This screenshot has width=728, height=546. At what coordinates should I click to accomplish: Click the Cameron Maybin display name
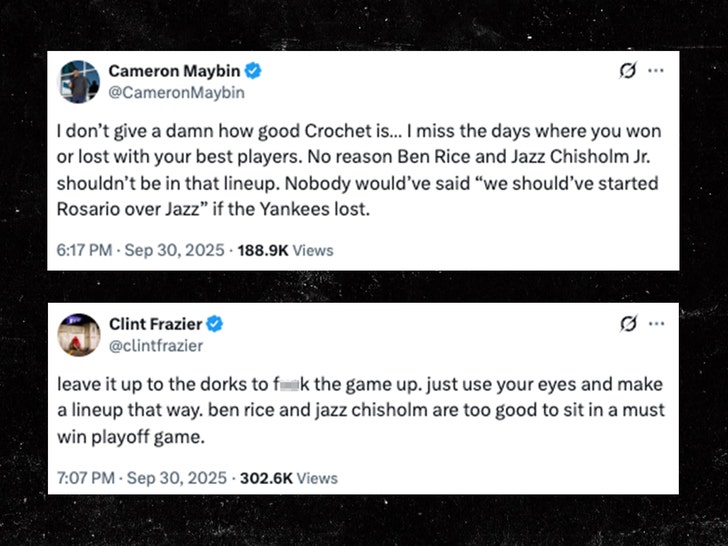[175, 71]
